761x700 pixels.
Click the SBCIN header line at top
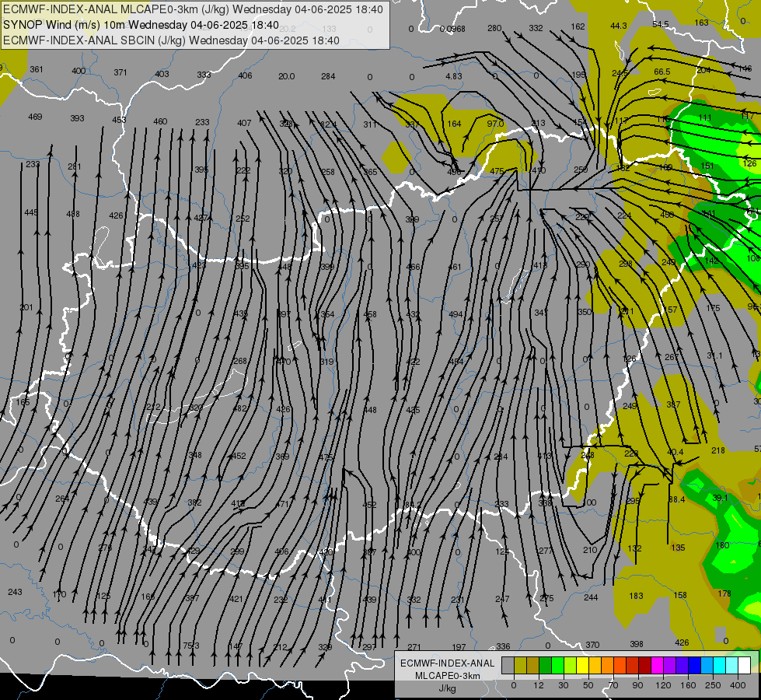pyautogui.click(x=171, y=40)
